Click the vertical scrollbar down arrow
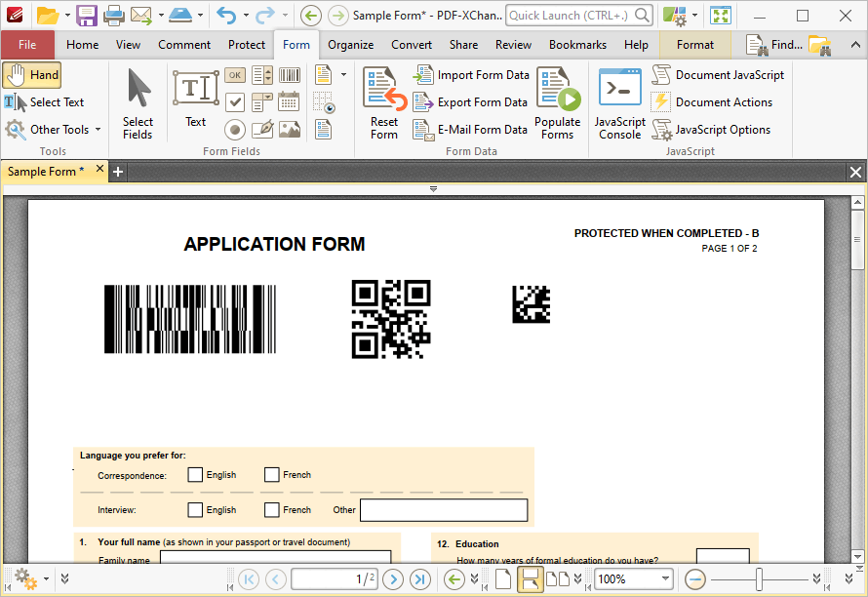Screen dimensions: 868x597 pyautogui.click(x=857, y=556)
